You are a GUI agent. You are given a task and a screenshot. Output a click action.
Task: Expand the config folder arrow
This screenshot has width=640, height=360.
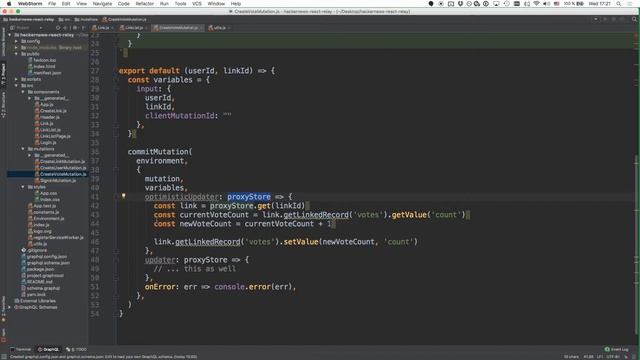pyautogui.click(x=16, y=41)
